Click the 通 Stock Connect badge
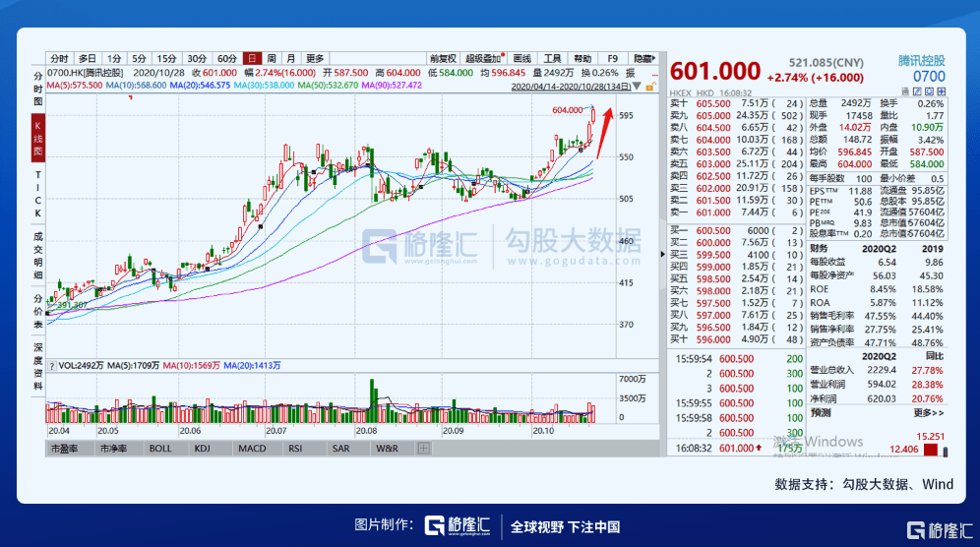The height and width of the screenshot is (547, 980). (x=905, y=91)
